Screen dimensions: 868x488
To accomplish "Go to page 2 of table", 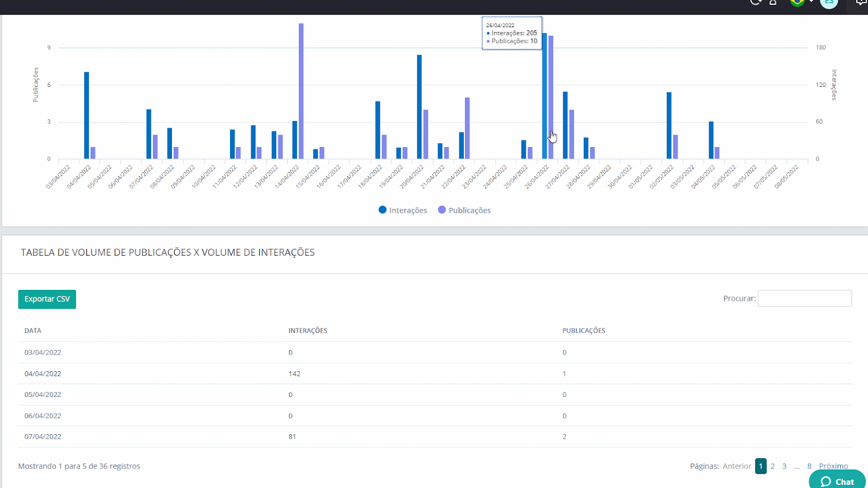I will (773, 466).
